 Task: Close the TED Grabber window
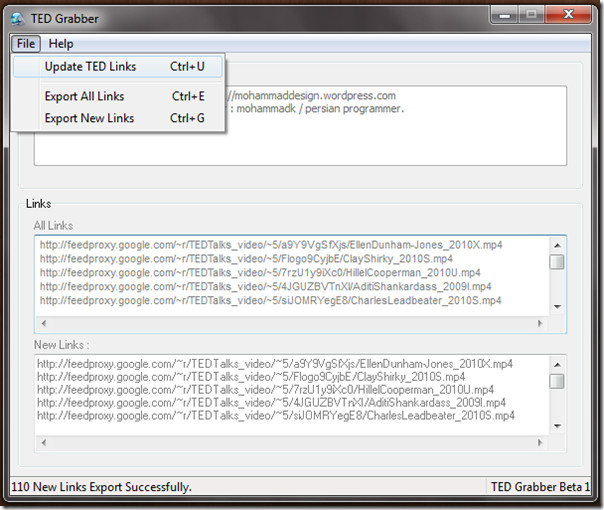568,15
